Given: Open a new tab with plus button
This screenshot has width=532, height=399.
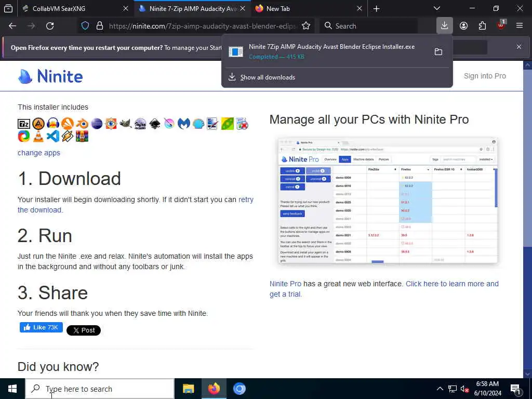Looking at the screenshot, I should (x=376, y=9).
